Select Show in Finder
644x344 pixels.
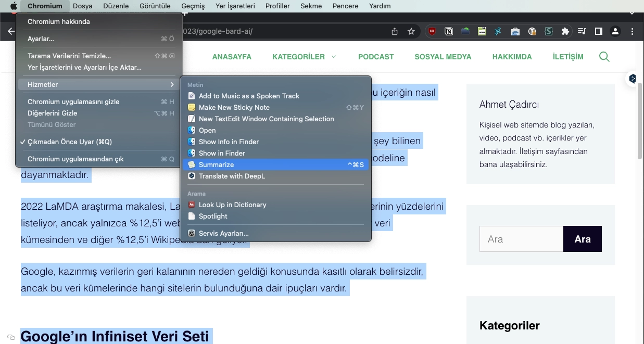coord(276,153)
